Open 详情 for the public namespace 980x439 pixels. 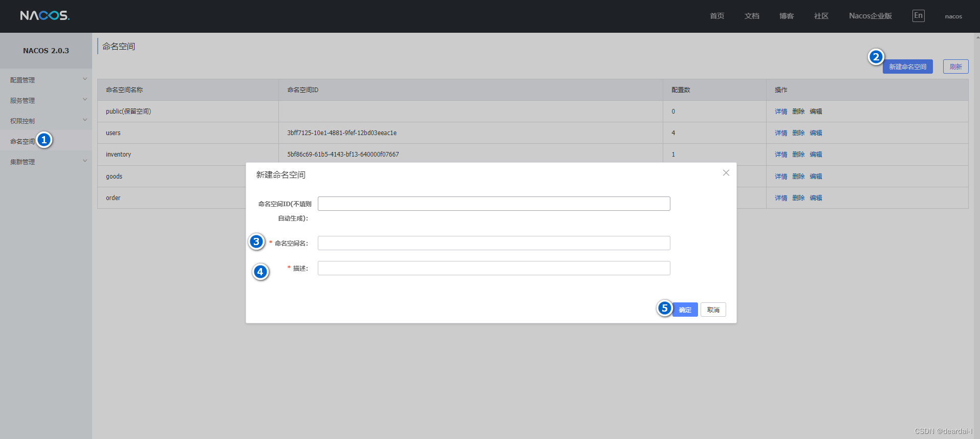pos(781,112)
